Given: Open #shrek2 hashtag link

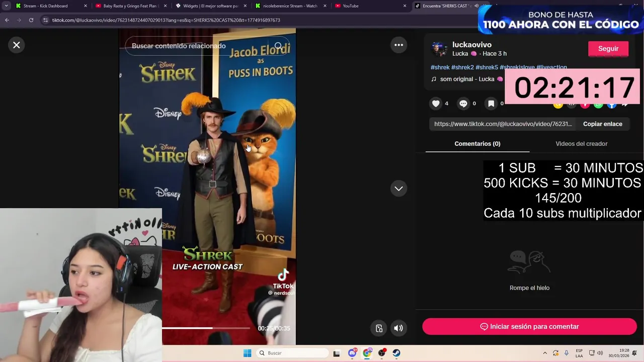Looking at the screenshot, I should coord(462,67).
